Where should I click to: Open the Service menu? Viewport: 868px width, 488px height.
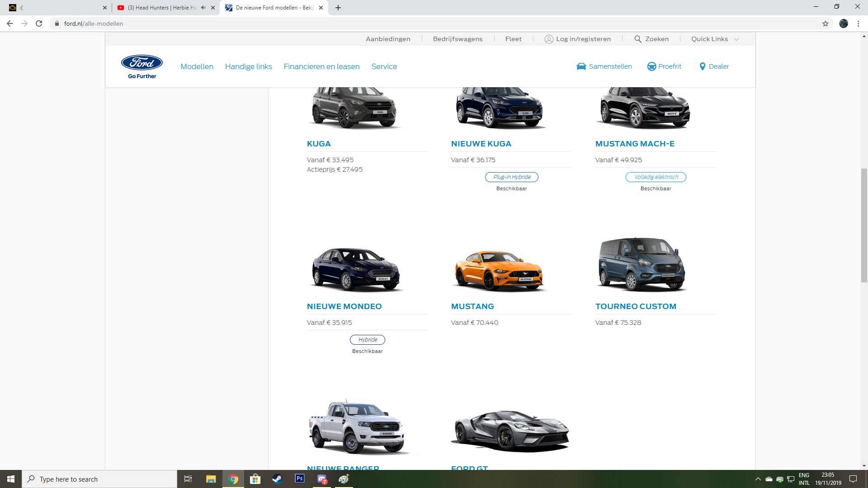384,66
